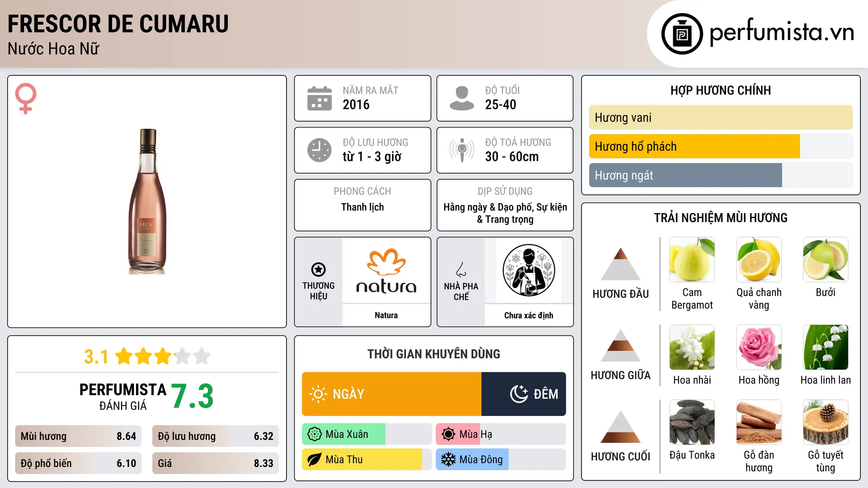Open the Gỗ tuyết tùng note image

(826, 422)
